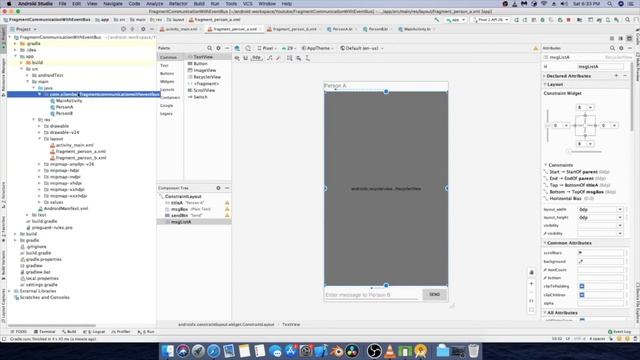640x360 pixels.
Task: Click the SEND button in preview
Action: click(434, 294)
